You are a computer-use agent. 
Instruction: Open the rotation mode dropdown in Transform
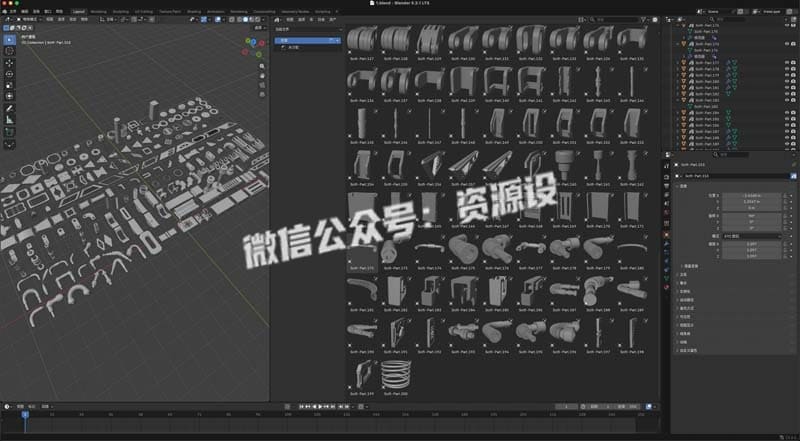[752, 236]
